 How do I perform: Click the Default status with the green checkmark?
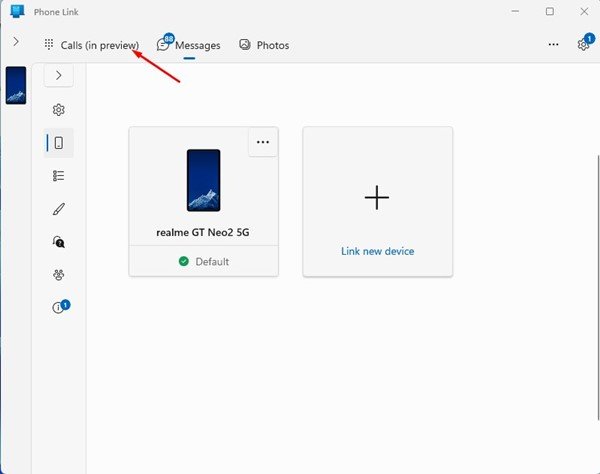(204, 261)
